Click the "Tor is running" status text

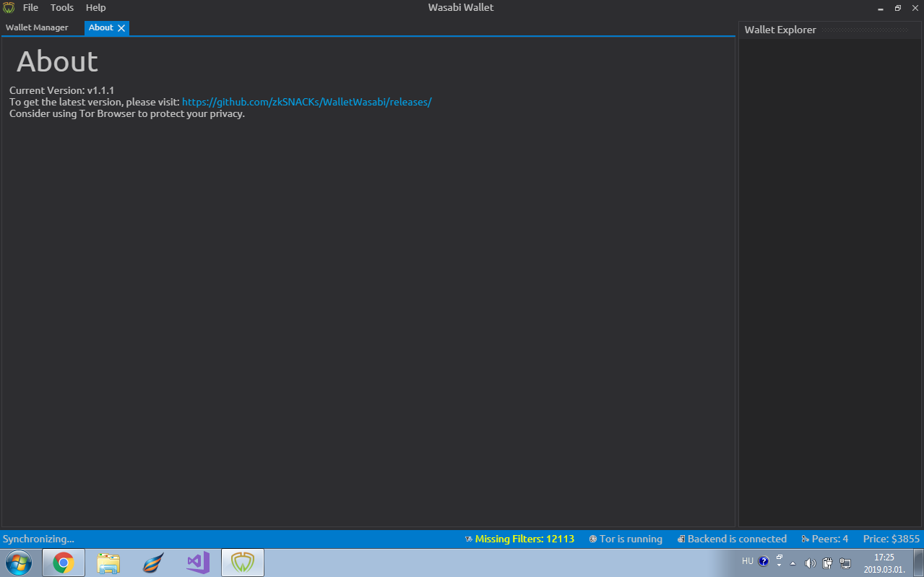tap(631, 539)
